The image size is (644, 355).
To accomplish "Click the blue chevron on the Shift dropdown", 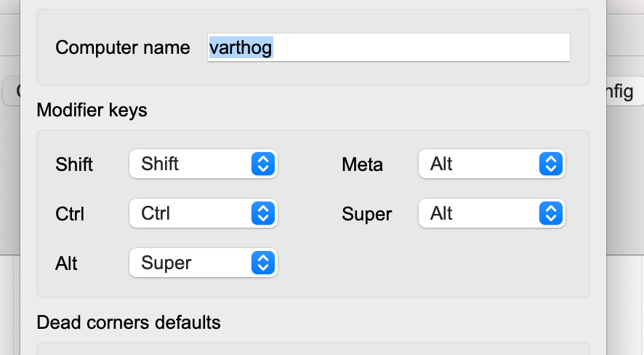I will (262, 164).
